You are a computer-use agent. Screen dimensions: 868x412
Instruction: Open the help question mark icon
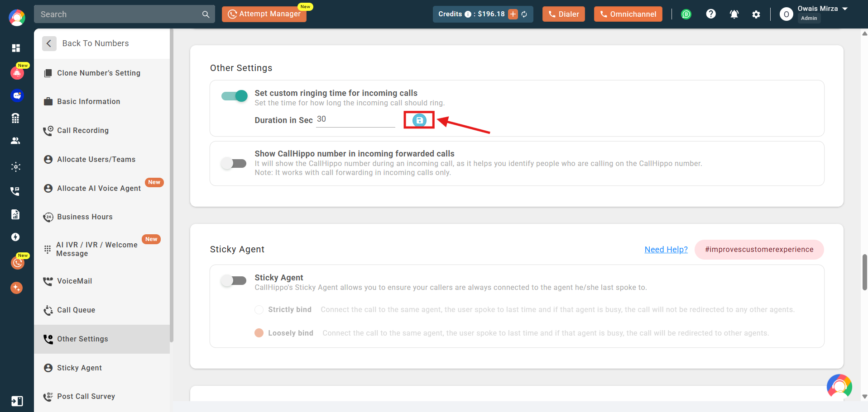[711, 14]
